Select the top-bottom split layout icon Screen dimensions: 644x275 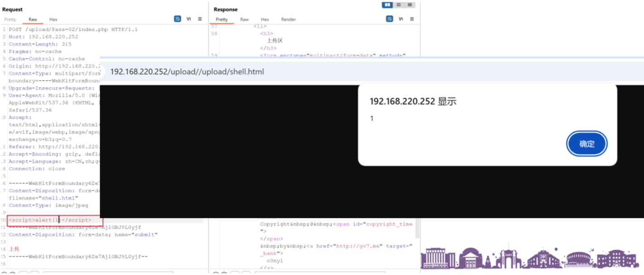point(399,5)
